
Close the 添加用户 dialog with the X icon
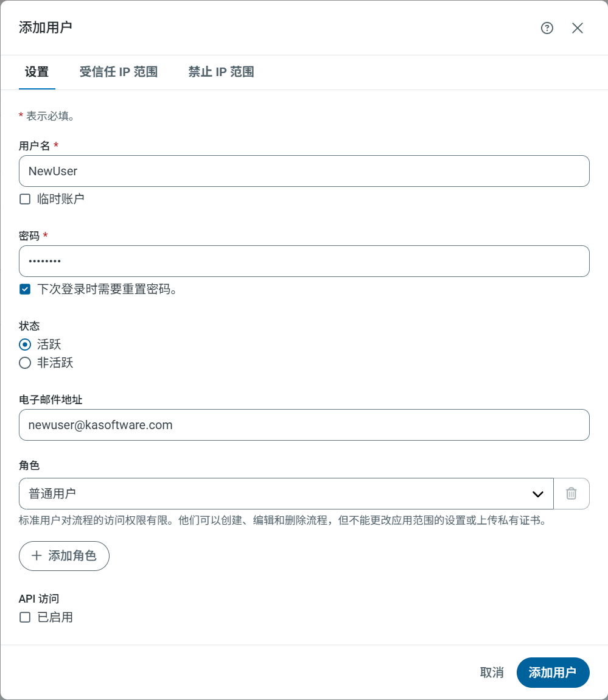coord(578,28)
